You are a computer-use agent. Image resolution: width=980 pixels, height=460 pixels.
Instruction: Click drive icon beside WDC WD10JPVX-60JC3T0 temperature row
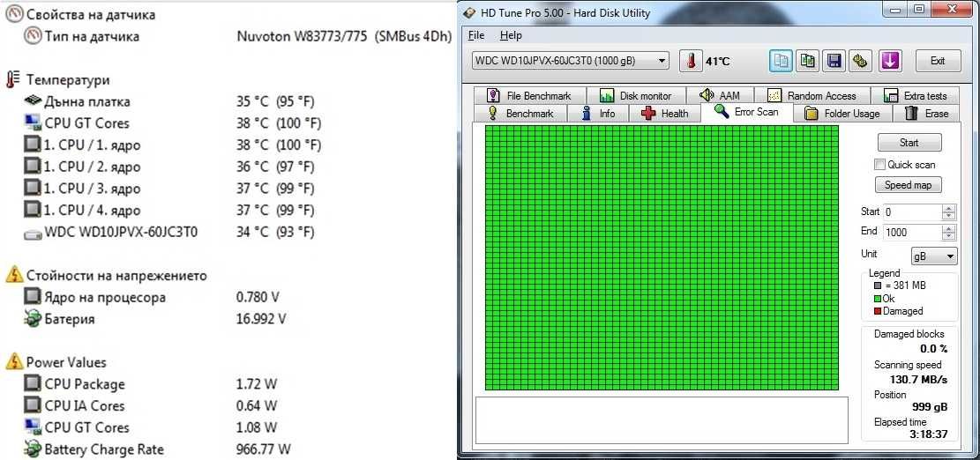coord(33,234)
